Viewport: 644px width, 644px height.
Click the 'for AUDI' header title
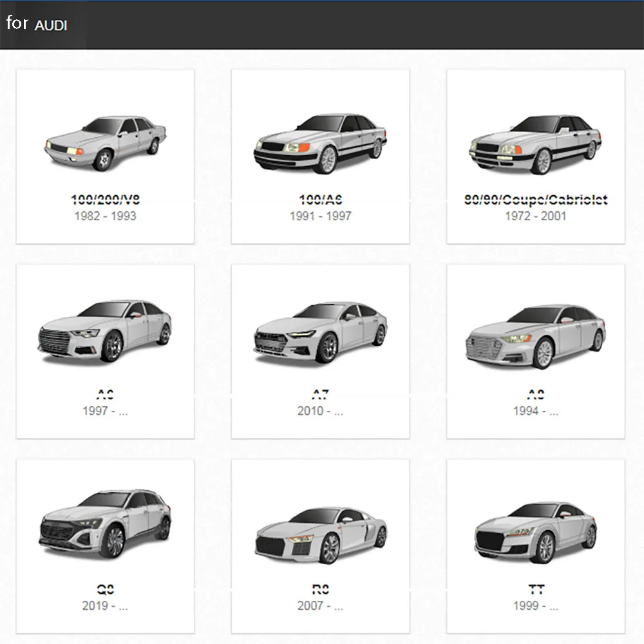(37, 23)
